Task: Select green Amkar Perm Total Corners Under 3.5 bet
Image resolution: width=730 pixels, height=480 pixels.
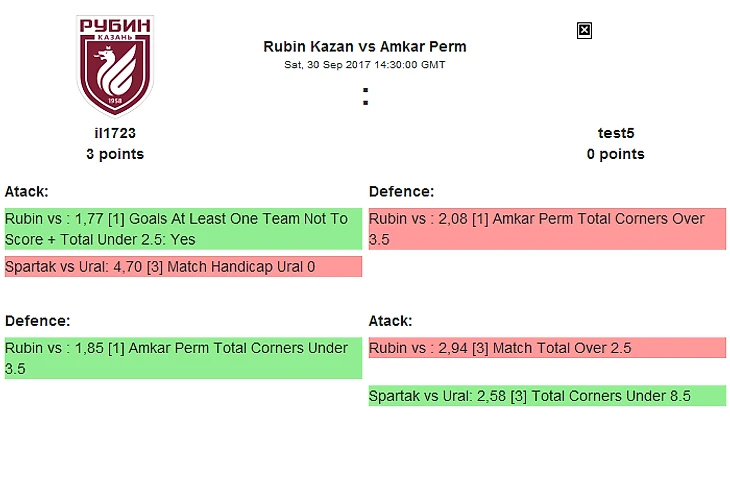Action: tap(182, 358)
